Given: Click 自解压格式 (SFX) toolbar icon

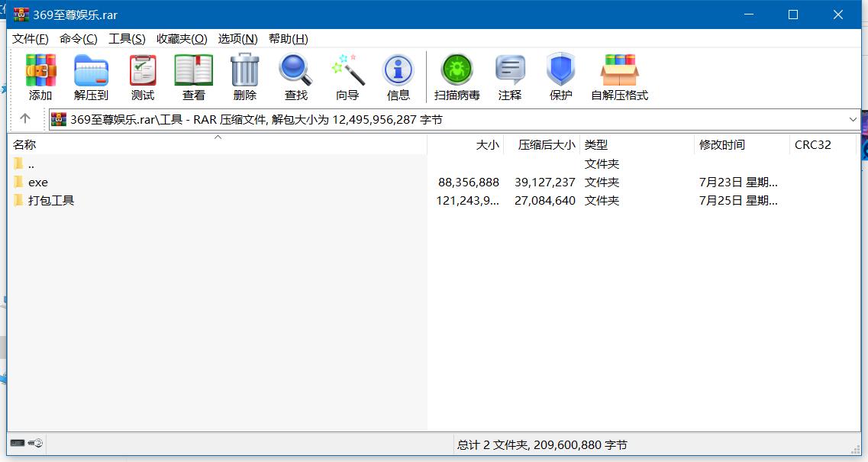Looking at the screenshot, I should point(619,77).
